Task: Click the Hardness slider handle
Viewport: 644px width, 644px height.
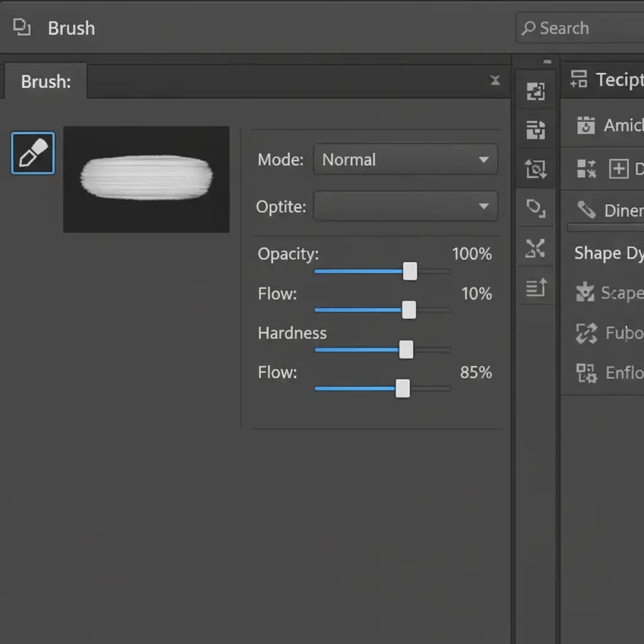Action: click(x=406, y=349)
